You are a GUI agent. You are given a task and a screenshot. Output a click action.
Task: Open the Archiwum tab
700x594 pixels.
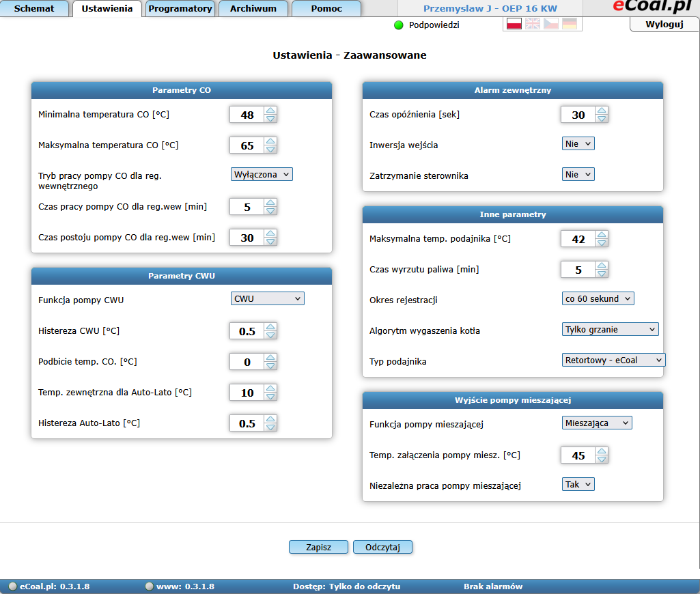253,9
